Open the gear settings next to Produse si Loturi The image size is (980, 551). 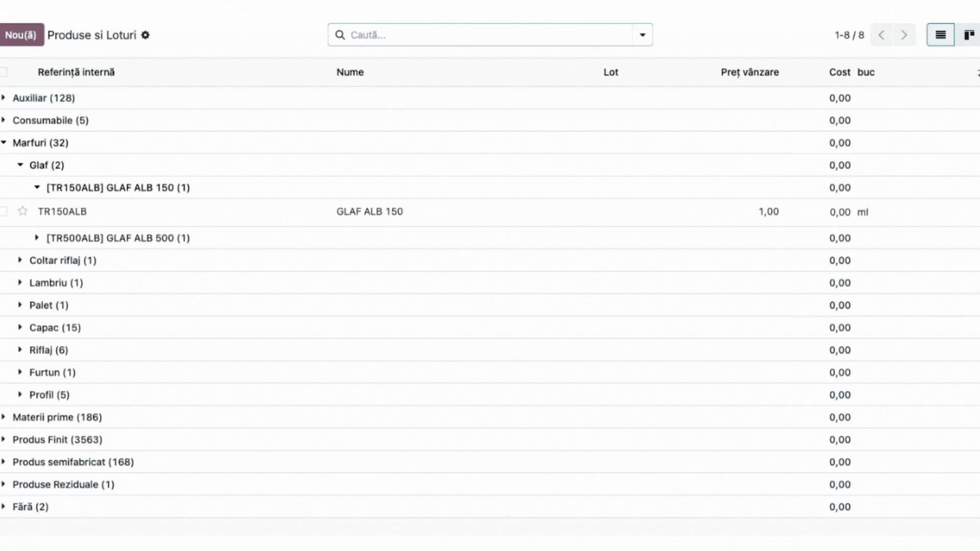(145, 35)
